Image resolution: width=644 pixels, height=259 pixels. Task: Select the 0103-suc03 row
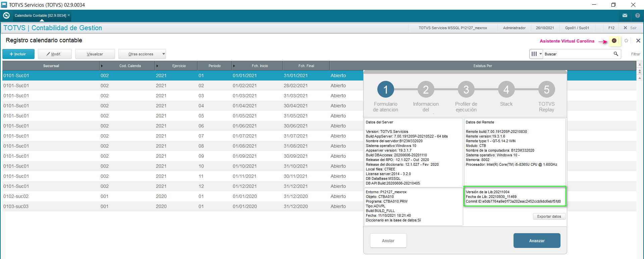(x=183, y=206)
